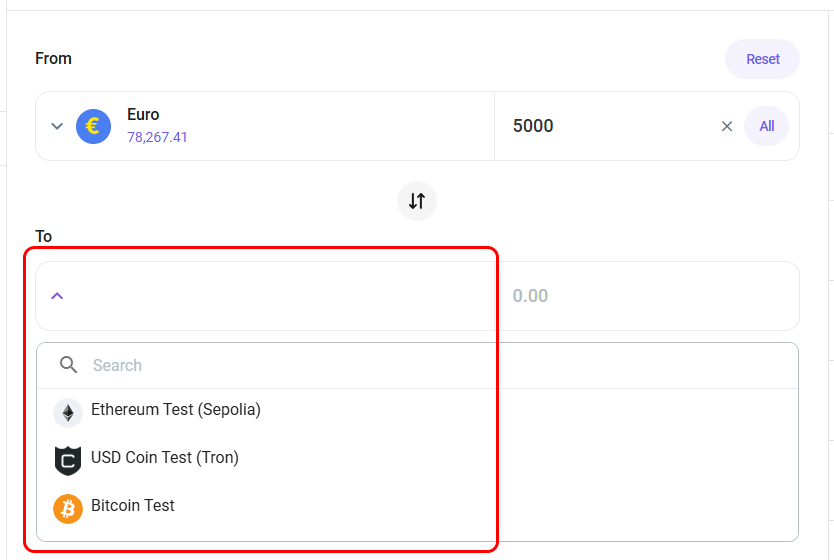The width and height of the screenshot is (834, 560).
Task: Click the Euro currency name label
Action: tap(143, 115)
